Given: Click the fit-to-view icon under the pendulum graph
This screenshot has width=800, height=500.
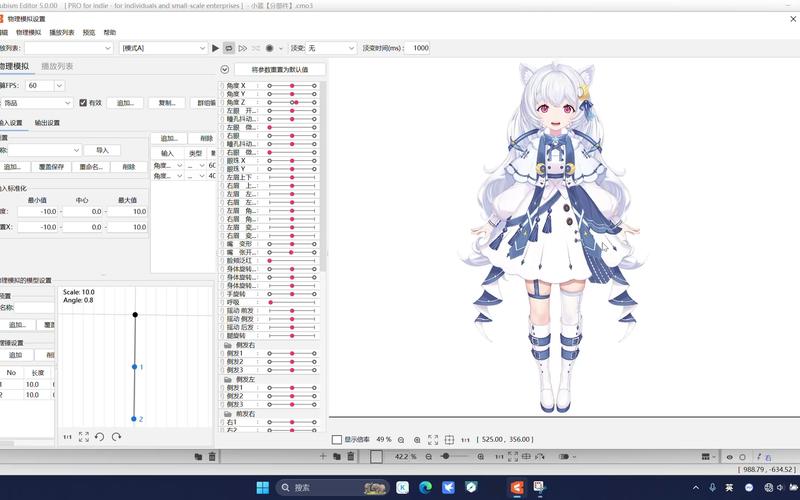Looking at the screenshot, I should click(84, 437).
